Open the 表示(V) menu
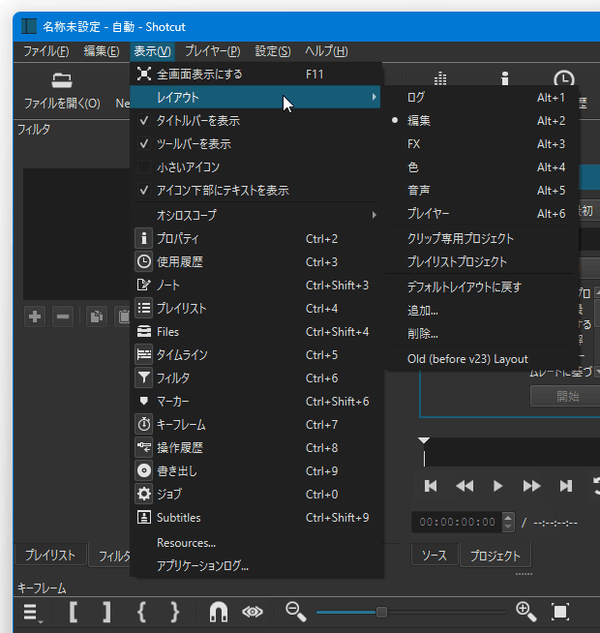Image resolution: width=600 pixels, height=633 pixels. tap(152, 51)
